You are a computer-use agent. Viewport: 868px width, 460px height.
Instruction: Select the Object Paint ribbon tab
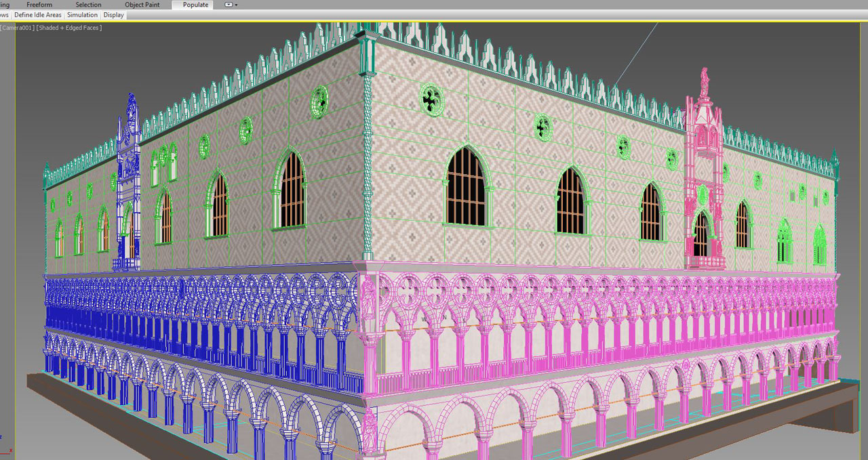(x=142, y=5)
